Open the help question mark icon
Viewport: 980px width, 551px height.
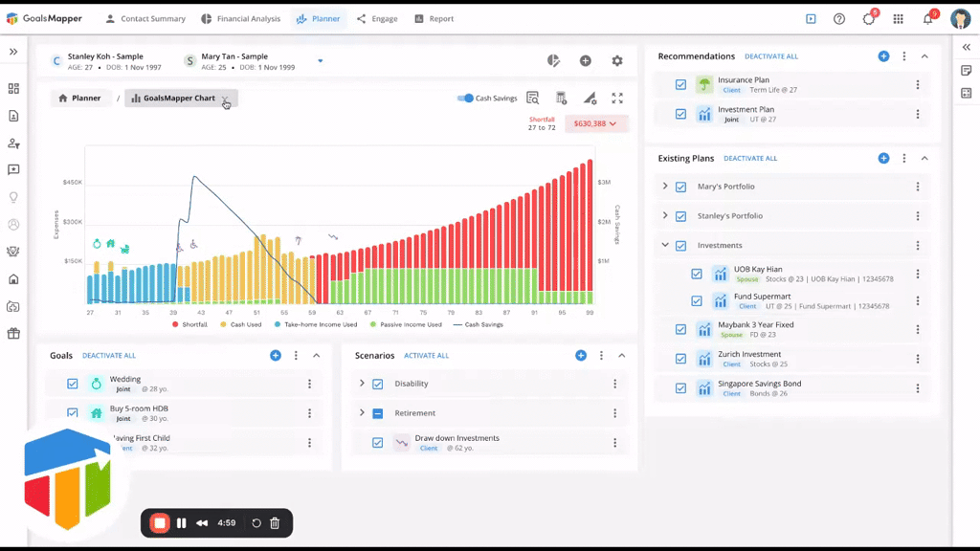click(839, 19)
